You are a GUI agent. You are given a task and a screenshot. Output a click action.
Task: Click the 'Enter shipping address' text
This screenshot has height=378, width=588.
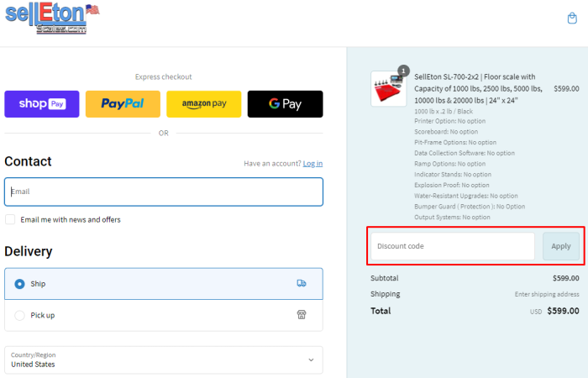tap(547, 294)
